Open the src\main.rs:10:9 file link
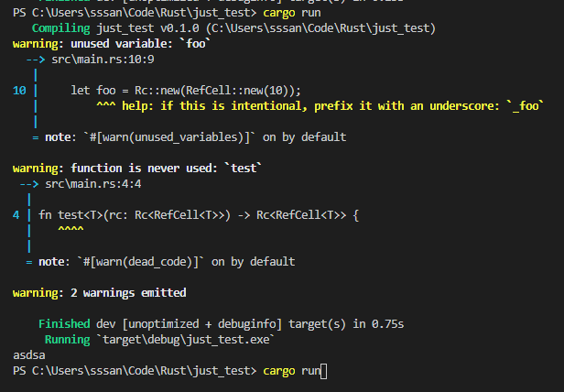Viewport: 564px width, 392px height. 103,58
